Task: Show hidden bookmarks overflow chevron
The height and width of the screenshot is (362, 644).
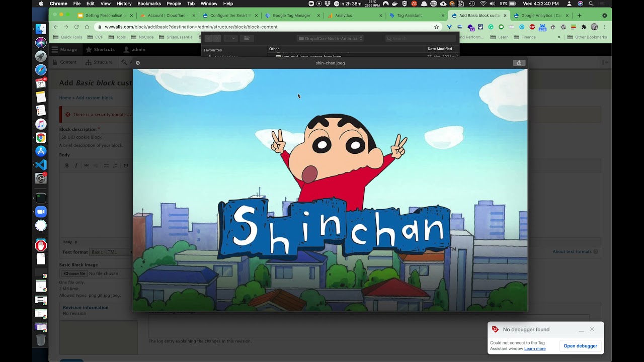Action: pyautogui.click(x=559, y=37)
